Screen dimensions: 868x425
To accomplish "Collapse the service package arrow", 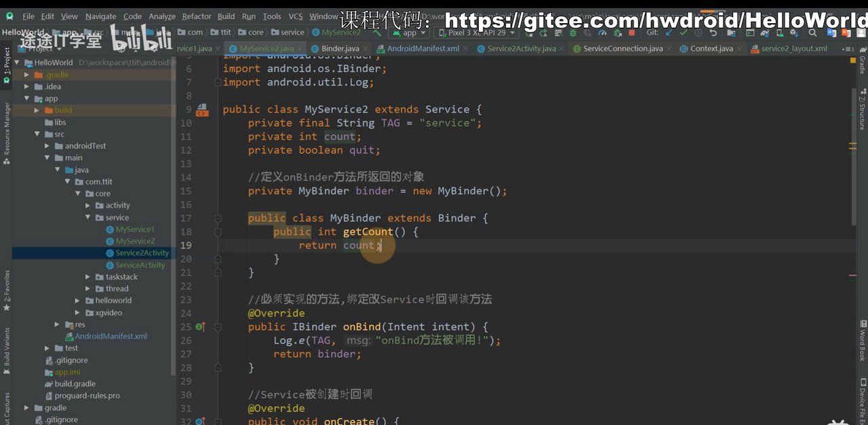I will tap(88, 217).
